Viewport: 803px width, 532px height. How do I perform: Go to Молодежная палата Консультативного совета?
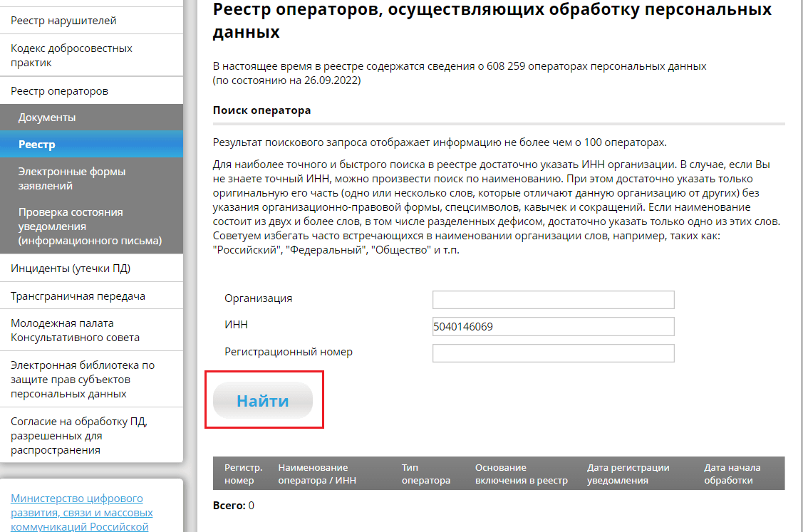click(x=75, y=330)
